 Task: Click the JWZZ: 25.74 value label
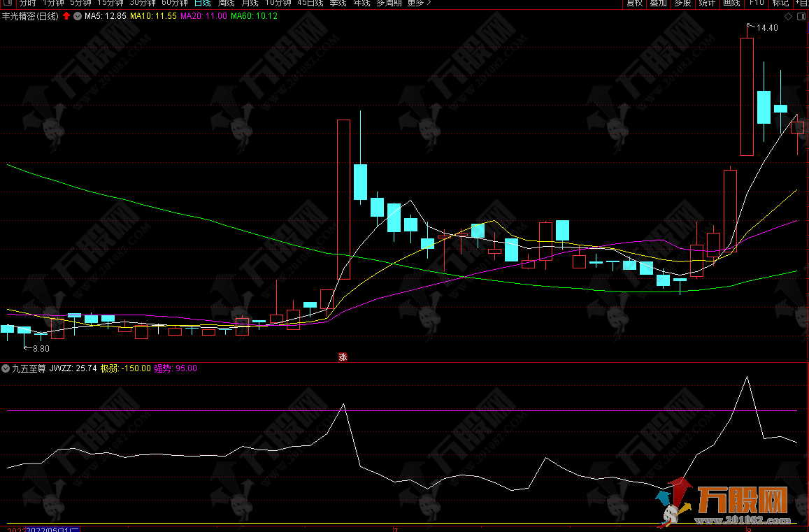(73, 368)
